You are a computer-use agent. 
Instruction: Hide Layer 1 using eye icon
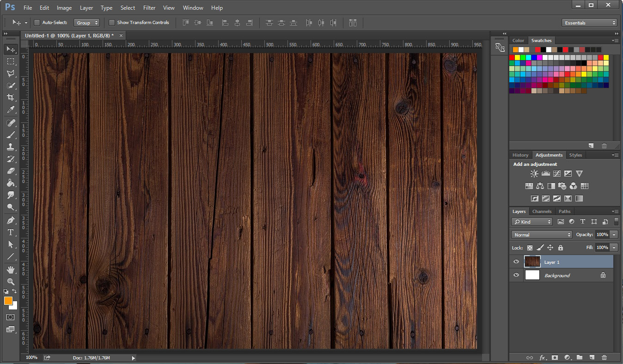click(x=516, y=262)
